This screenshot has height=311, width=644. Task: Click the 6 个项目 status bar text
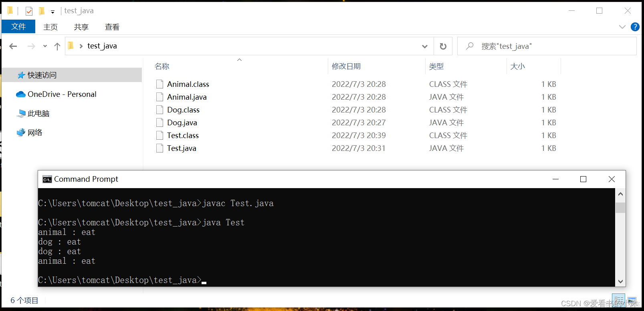(24, 301)
